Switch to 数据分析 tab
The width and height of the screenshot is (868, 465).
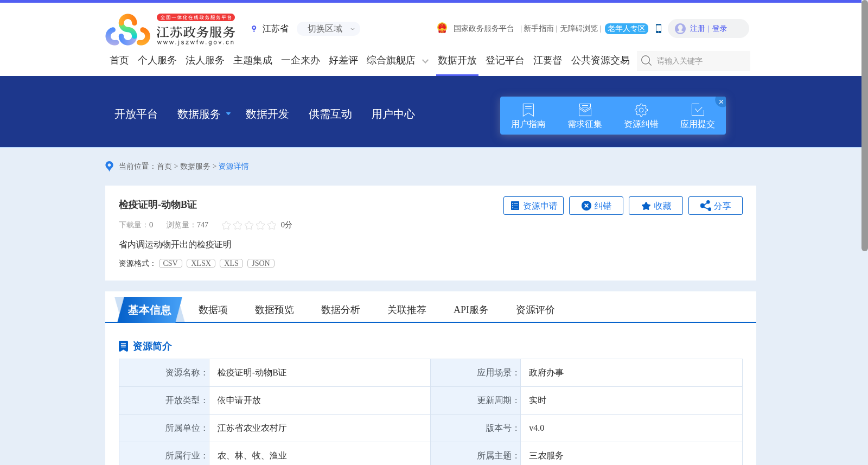(x=341, y=310)
